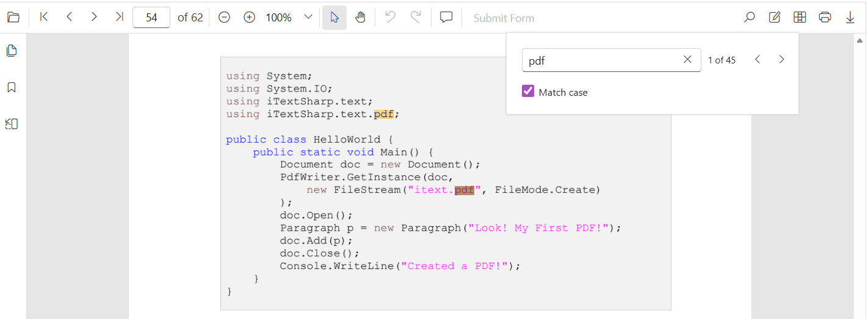Open the text search panel in the sidebar
The width and height of the screenshot is (868, 319).
tap(11, 124)
